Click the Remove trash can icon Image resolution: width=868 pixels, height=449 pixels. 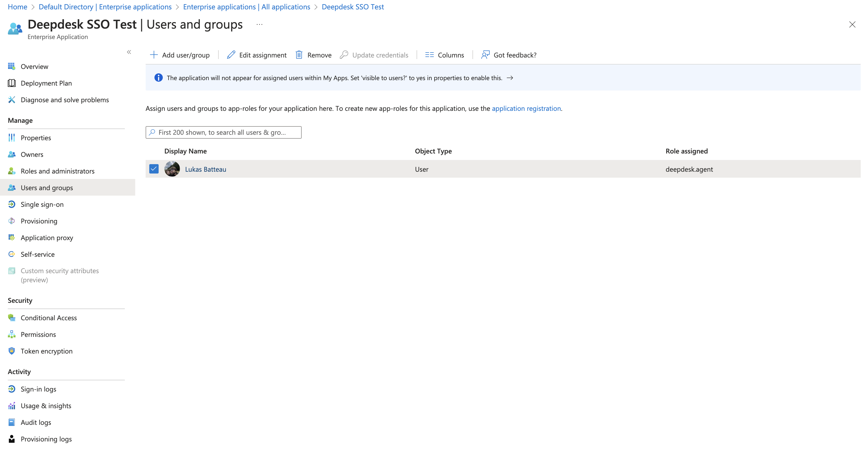click(x=299, y=55)
